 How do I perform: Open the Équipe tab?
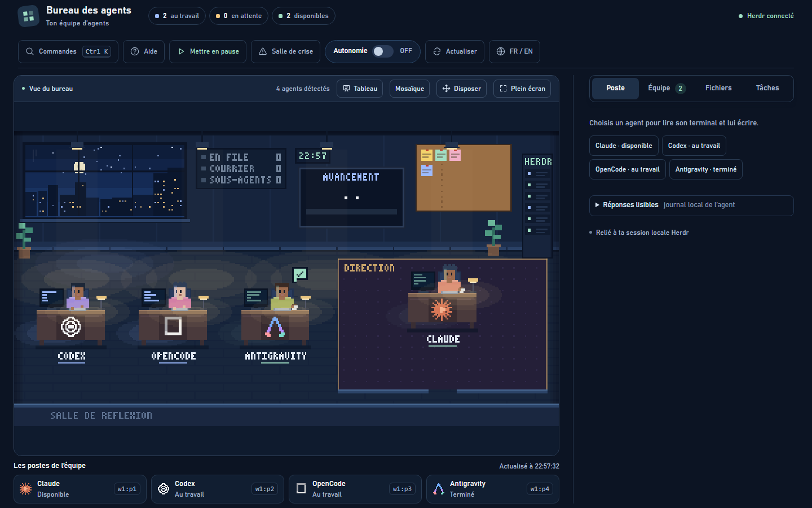(x=666, y=88)
